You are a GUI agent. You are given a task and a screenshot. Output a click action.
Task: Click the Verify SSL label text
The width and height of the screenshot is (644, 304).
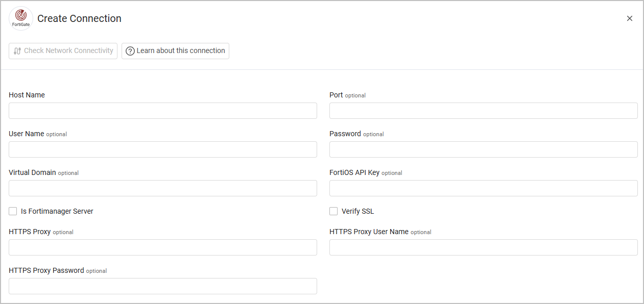(357, 211)
